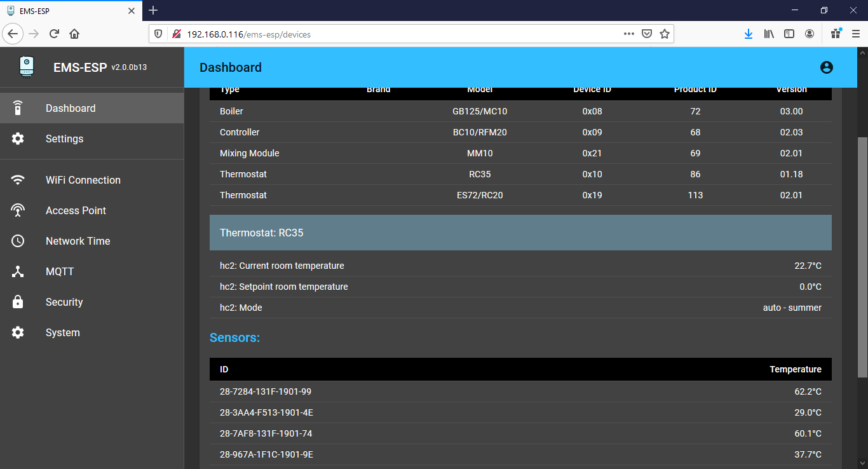Image resolution: width=868 pixels, height=469 pixels.
Task: Open WiFi Connection settings
Action: pyautogui.click(x=82, y=180)
